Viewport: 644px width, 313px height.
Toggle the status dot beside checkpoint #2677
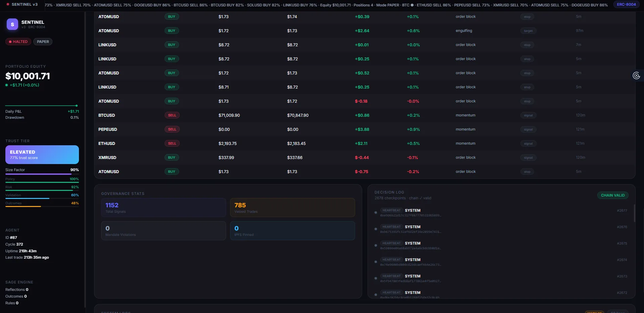tap(375, 213)
